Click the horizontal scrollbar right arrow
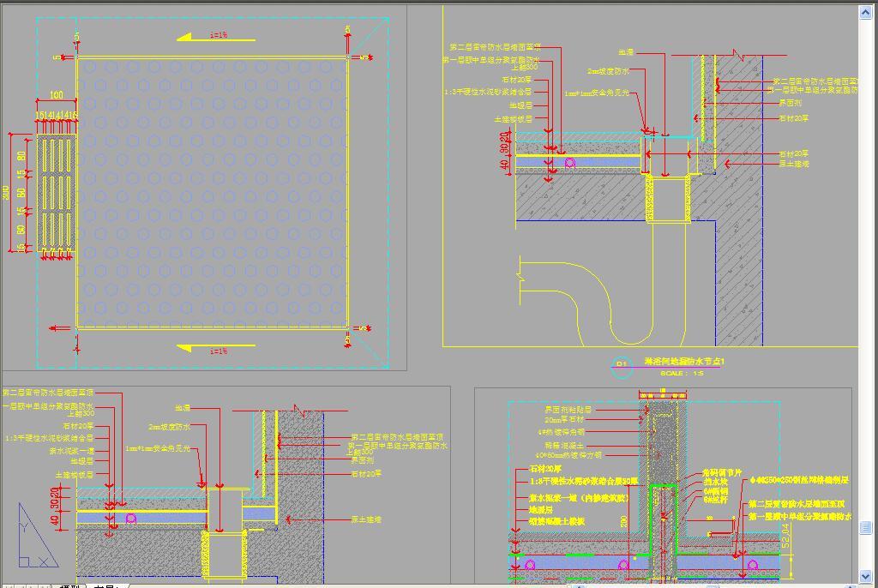878x588 pixels. 851,586
